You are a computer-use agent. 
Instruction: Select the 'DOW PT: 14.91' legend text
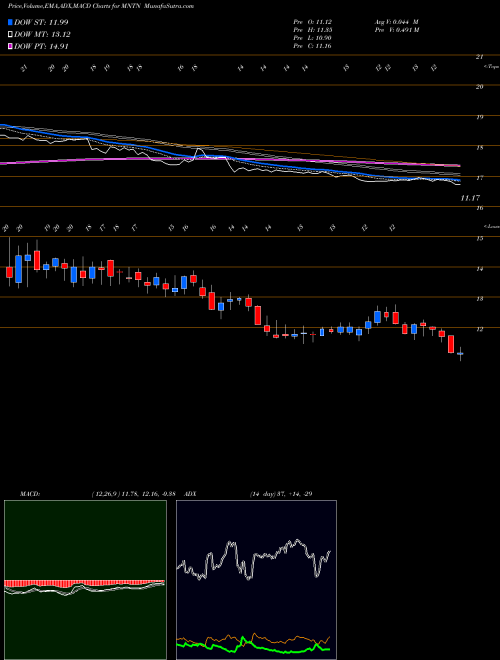pyautogui.click(x=41, y=47)
